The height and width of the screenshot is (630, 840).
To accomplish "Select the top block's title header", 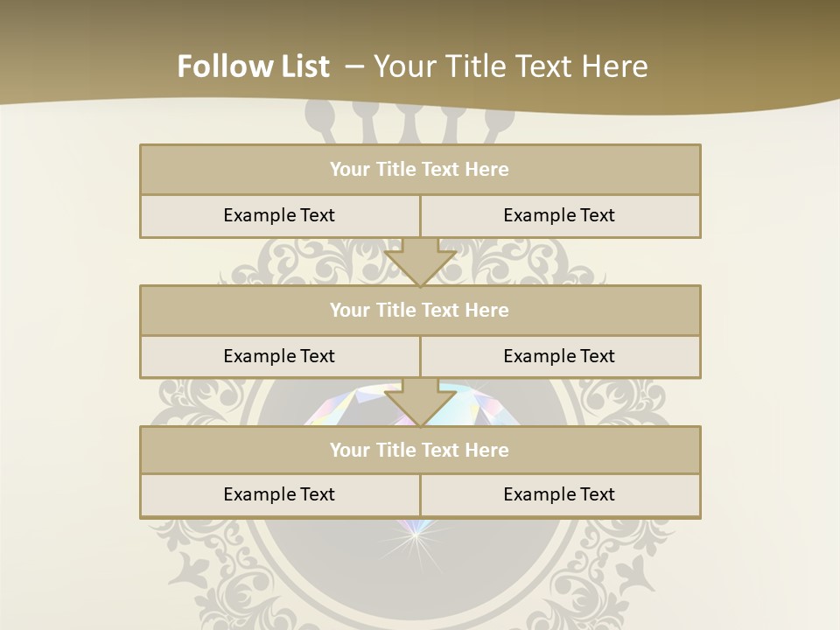I will (420, 170).
